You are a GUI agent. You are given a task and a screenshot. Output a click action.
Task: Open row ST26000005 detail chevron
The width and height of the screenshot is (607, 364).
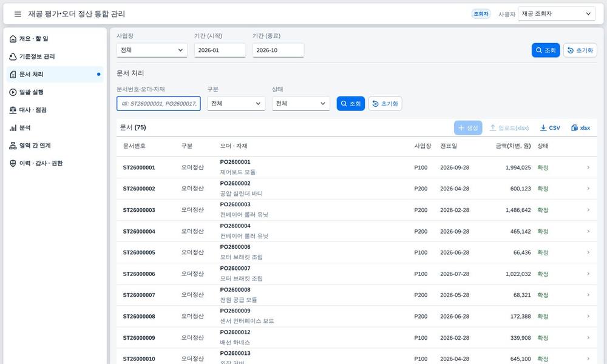tap(588, 252)
